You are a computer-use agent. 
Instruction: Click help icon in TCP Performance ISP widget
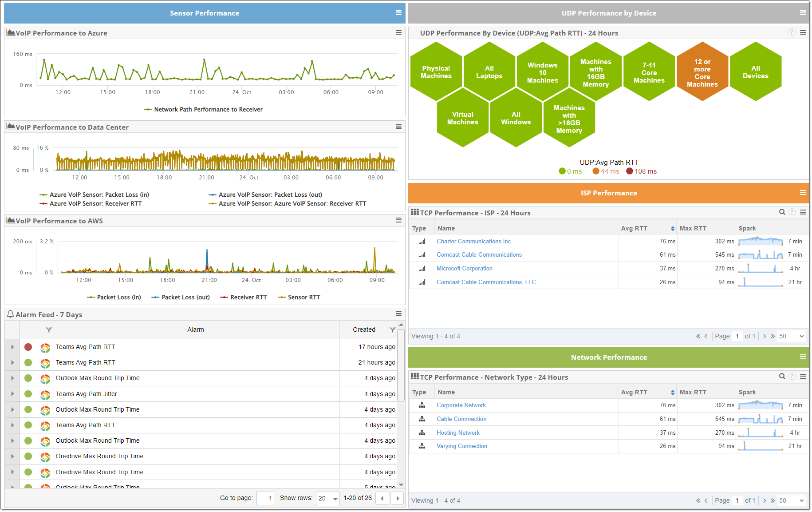coord(792,212)
